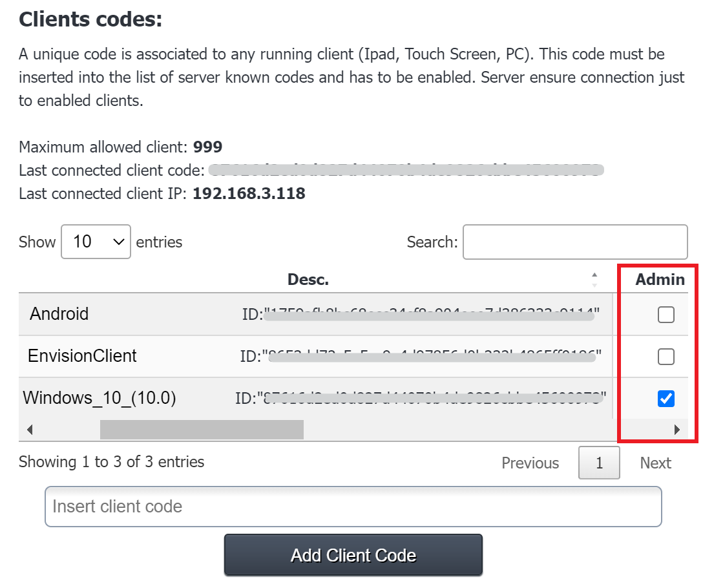Enable Admin checkbox for Android client
The image size is (703, 588).
(x=666, y=315)
